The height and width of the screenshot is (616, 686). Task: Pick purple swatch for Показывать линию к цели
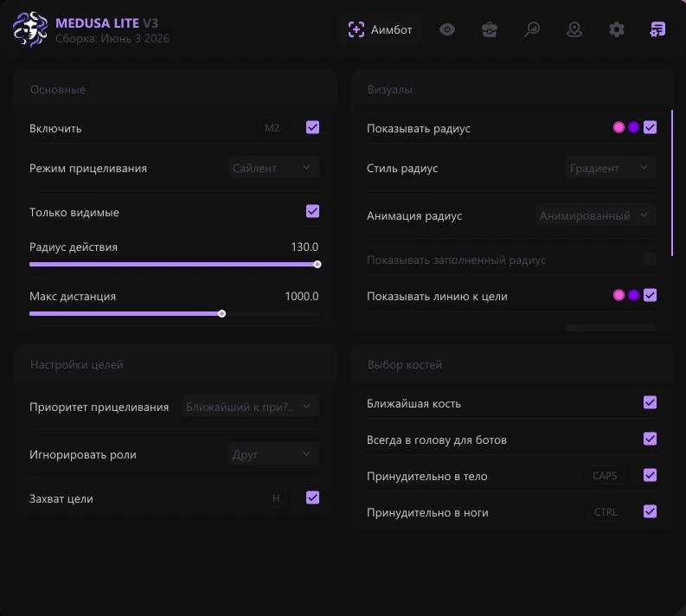click(633, 295)
